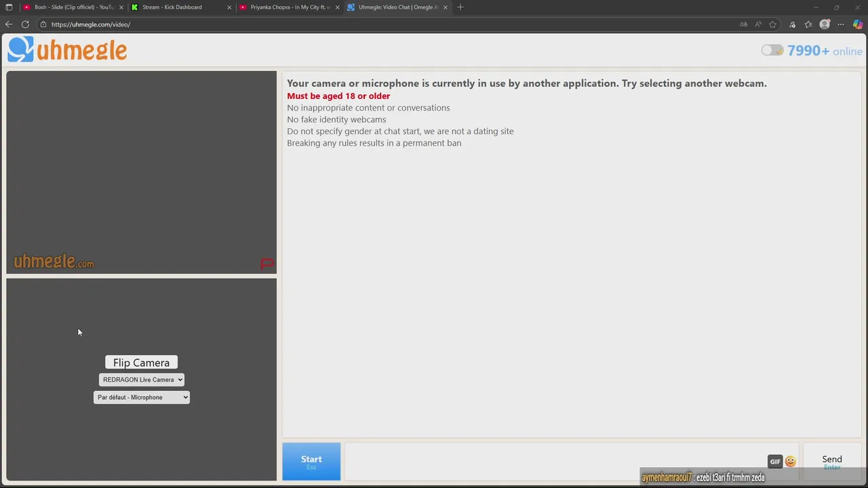Click the address bar URL uhmegle.com/video/
Viewport: 868px width, 488px height.
(91, 24)
